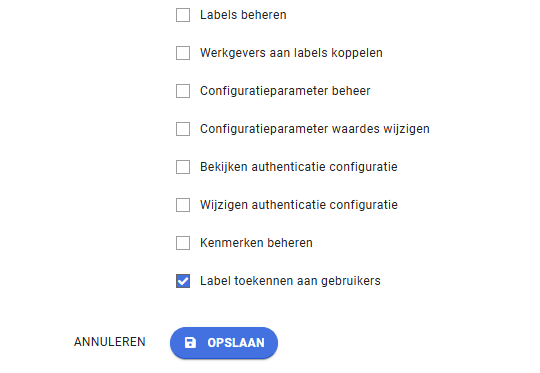Click the 'Configuratieparameter beheer' label text
This screenshot has width=540, height=373.
point(285,91)
